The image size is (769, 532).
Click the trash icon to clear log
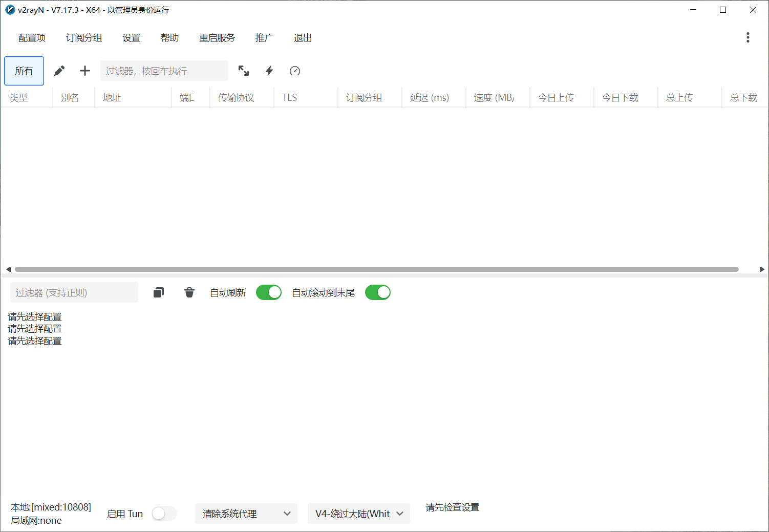tap(189, 292)
